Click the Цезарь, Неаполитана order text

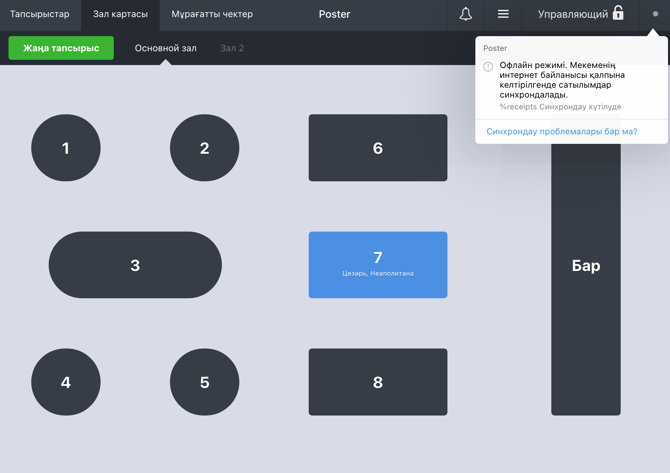[378, 273]
